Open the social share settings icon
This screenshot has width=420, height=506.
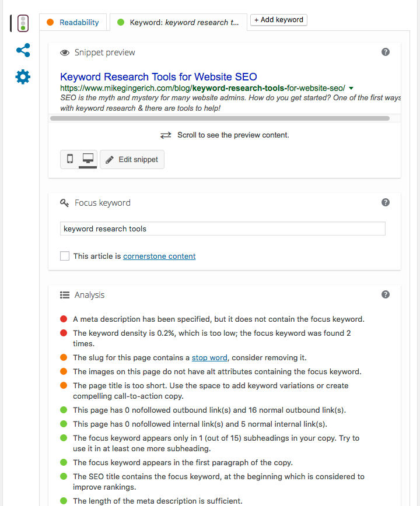(x=23, y=50)
